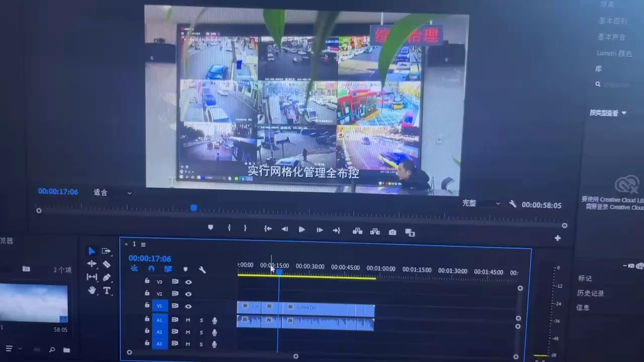The width and height of the screenshot is (644, 362).
Task: Click the program monitor playhead
Action: point(193,208)
